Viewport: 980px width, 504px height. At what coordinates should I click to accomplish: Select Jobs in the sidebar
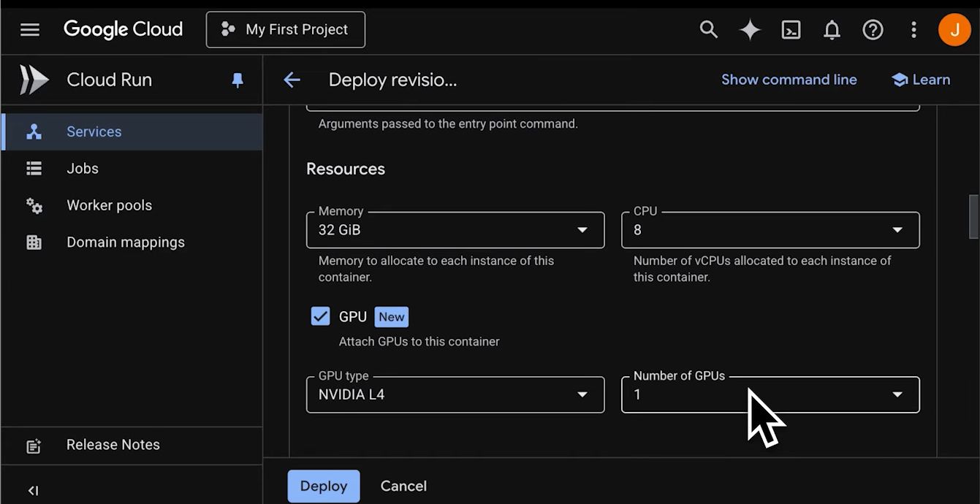coord(83,169)
